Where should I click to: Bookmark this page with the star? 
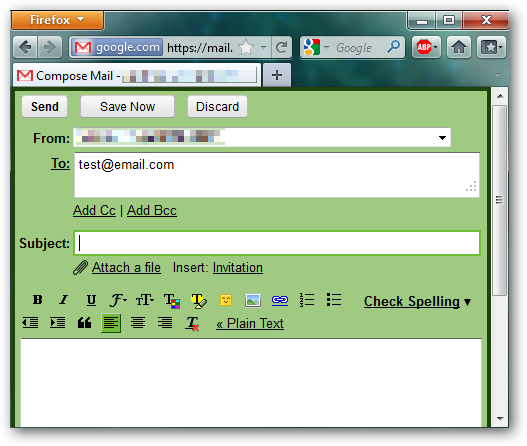[246, 47]
